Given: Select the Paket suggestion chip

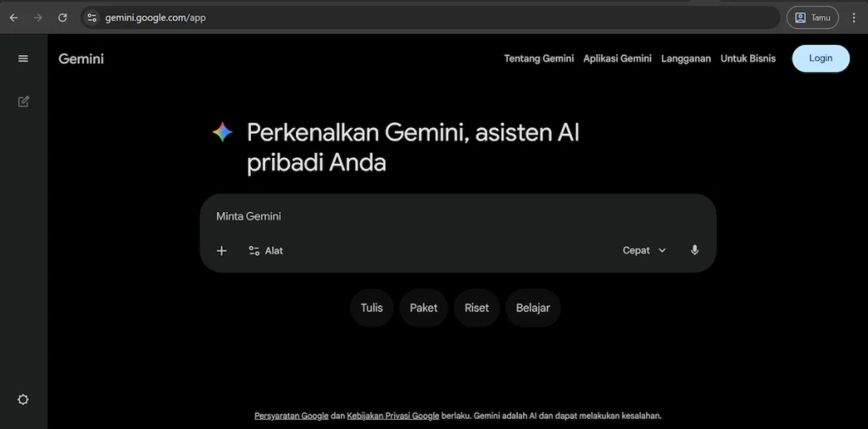Looking at the screenshot, I should pos(424,308).
